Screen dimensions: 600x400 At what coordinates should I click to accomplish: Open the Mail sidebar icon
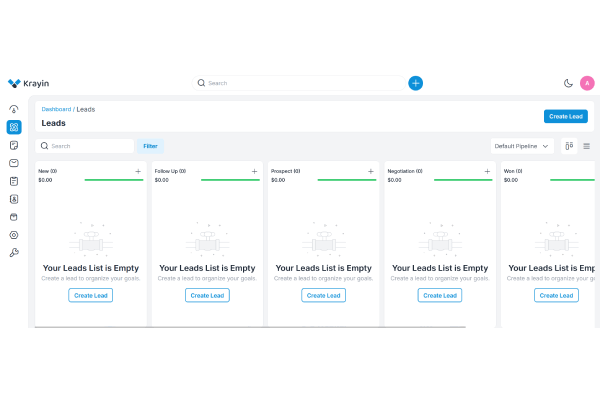[x=14, y=163]
